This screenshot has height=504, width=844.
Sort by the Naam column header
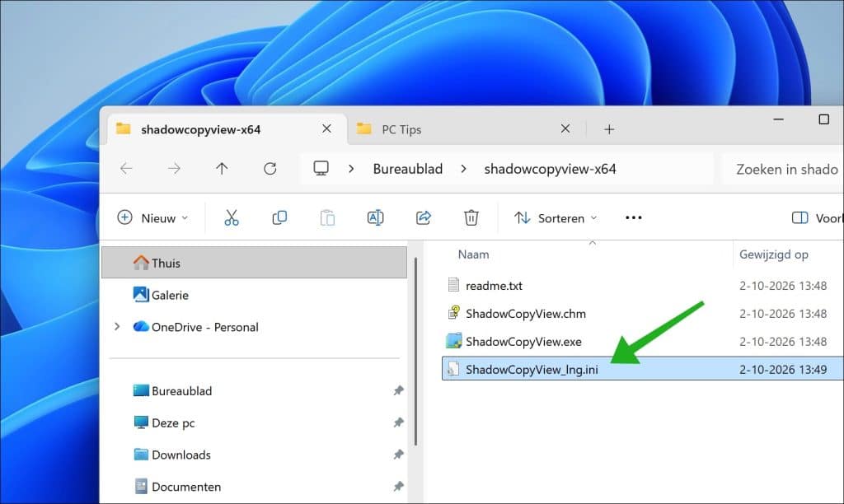tap(473, 254)
